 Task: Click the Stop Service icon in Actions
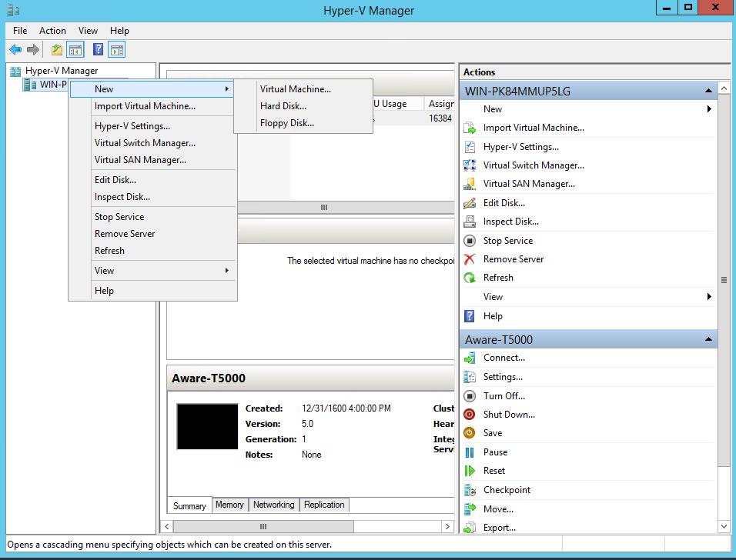(470, 241)
